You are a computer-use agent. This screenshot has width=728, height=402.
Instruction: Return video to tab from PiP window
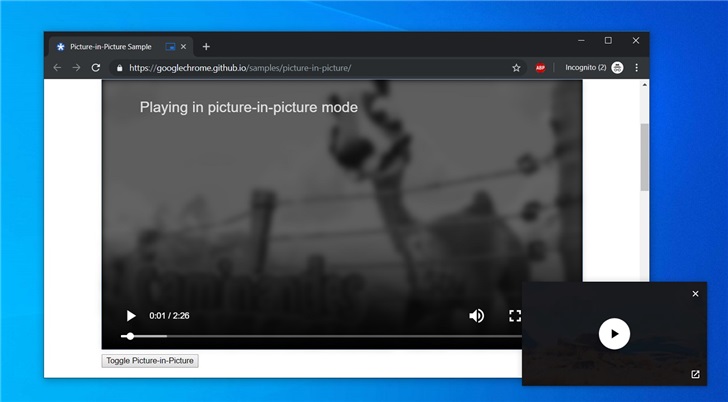point(696,374)
